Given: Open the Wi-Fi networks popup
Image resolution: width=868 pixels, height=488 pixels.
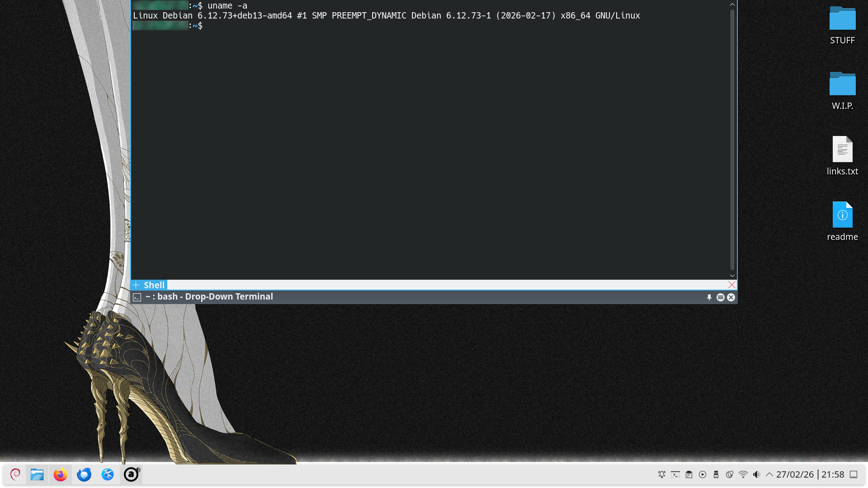Looking at the screenshot, I should pyautogui.click(x=743, y=474).
